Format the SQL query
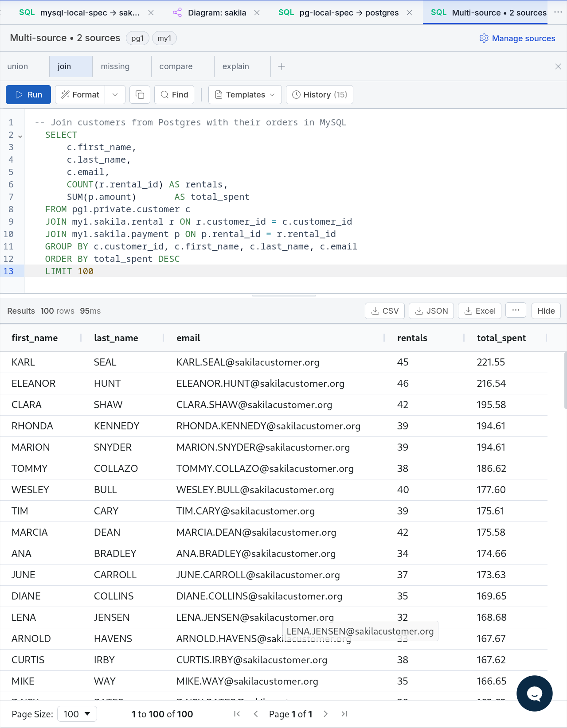This screenshot has width=567, height=728. tap(80, 95)
